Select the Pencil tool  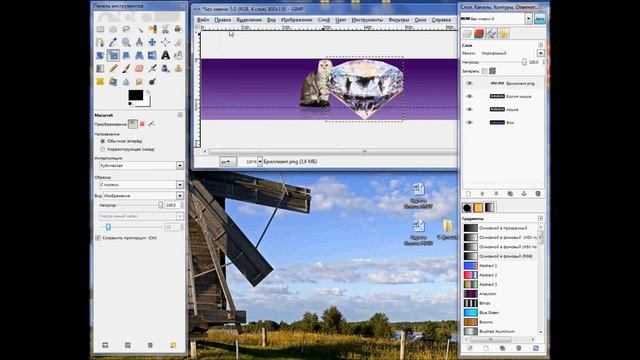[113, 69]
